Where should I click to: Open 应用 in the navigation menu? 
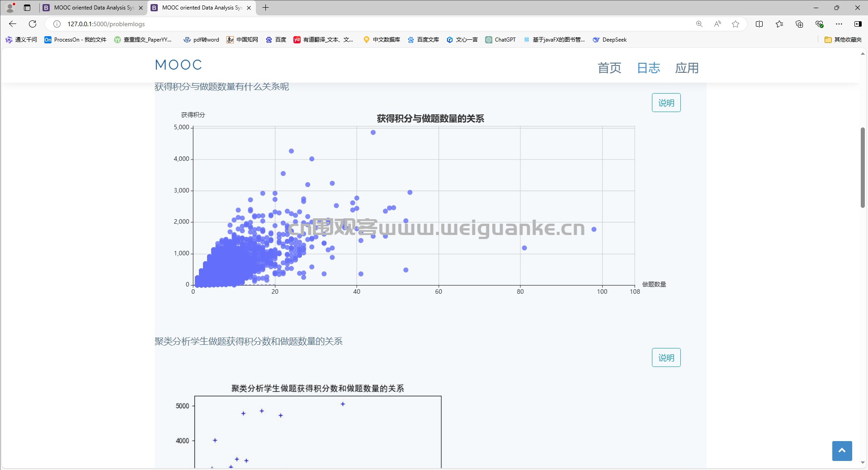click(687, 68)
